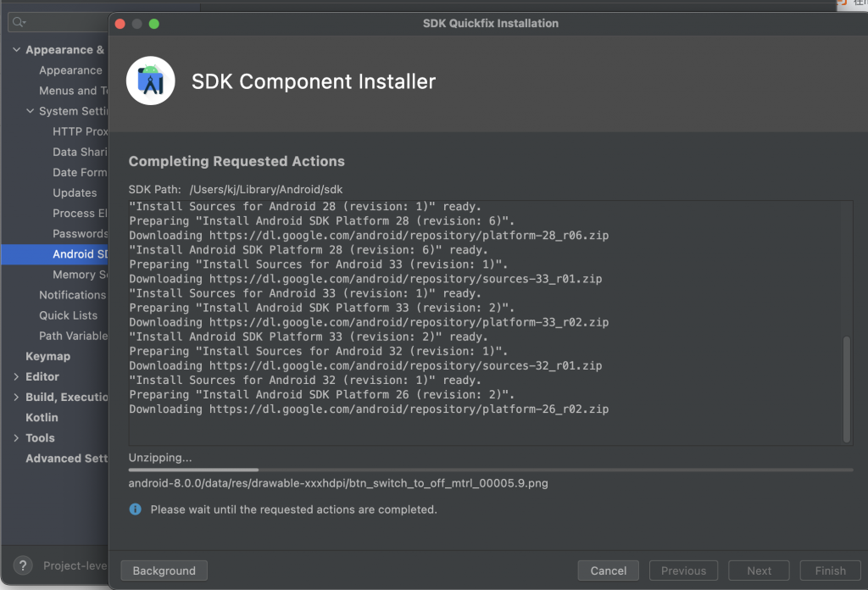Open the Notifications settings item

pyautogui.click(x=72, y=295)
